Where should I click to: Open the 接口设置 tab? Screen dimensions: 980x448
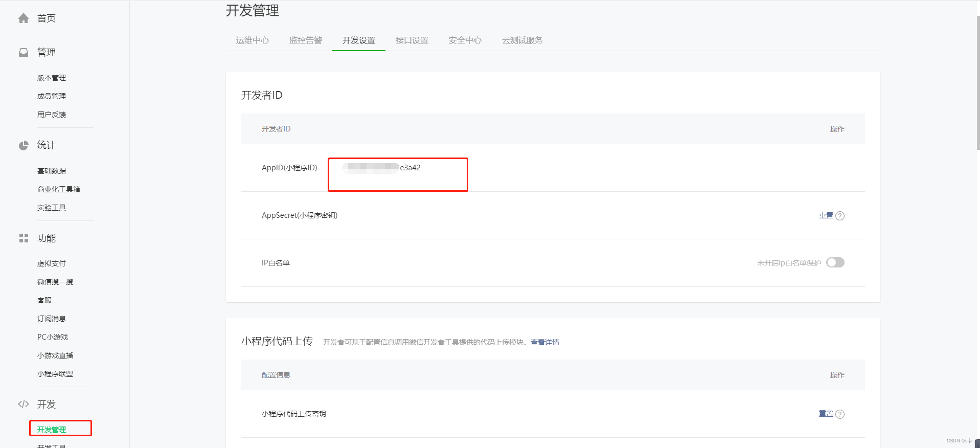coord(412,40)
